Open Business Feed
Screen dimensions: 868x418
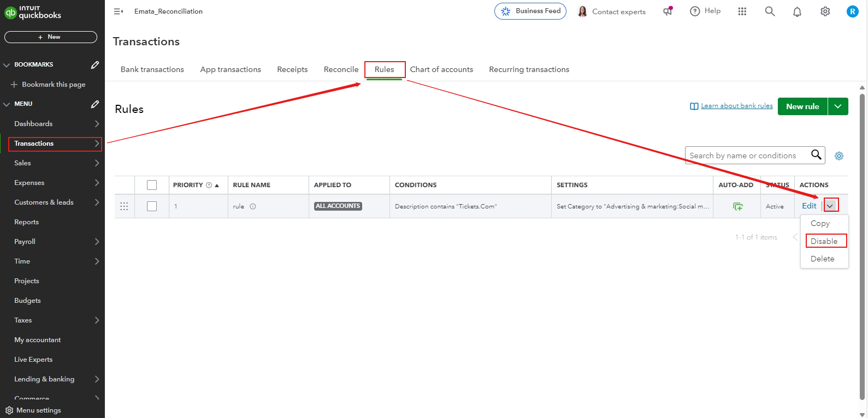coord(530,11)
